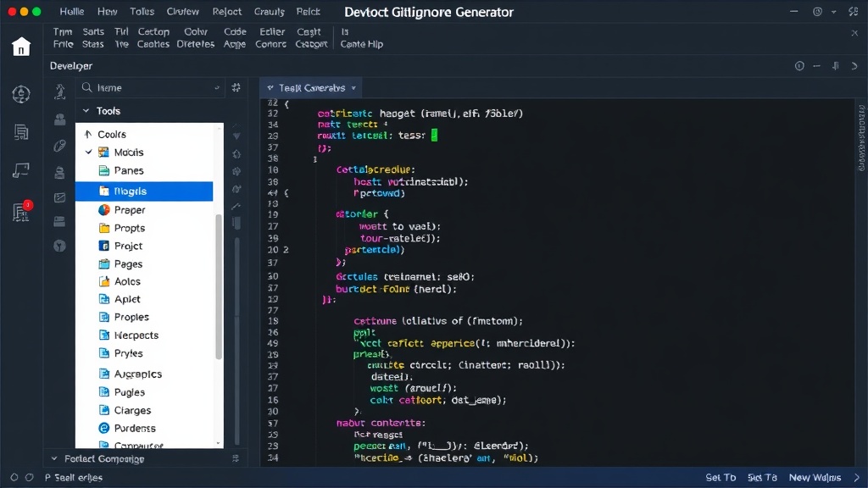868x488 pixels.
Task: Click the Sarts Stas toolbar button
Action: (x=93, y=37)
